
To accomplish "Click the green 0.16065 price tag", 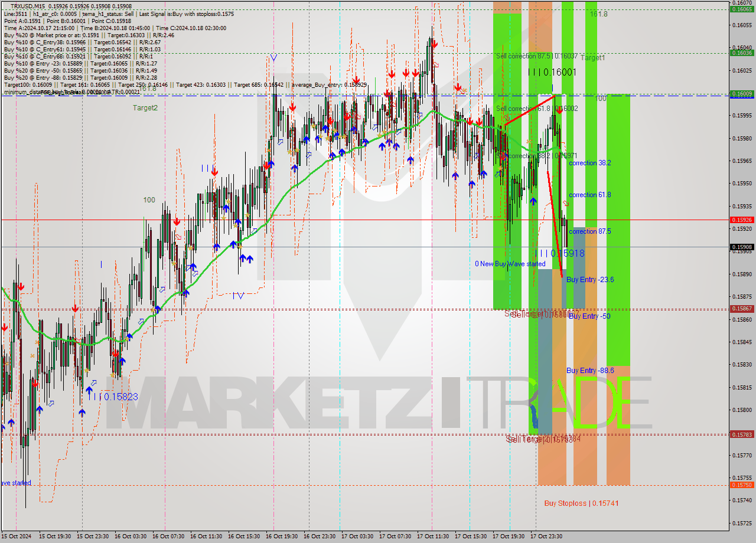I will (742, 9).
